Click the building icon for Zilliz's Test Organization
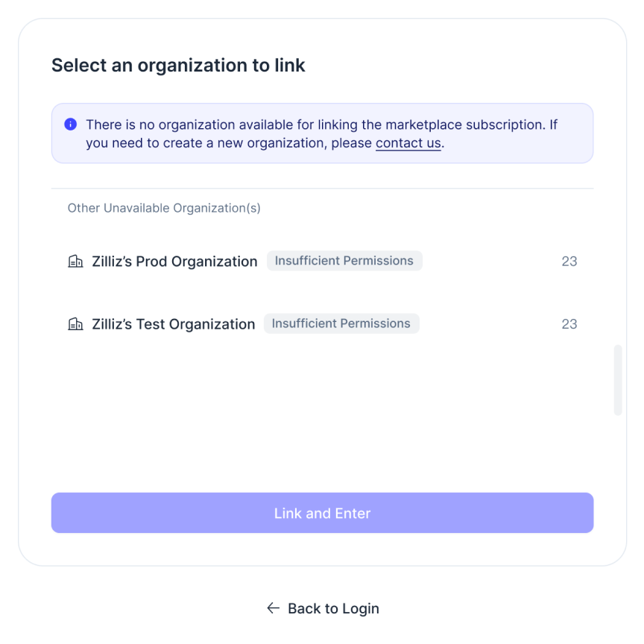 click(75, 324)
